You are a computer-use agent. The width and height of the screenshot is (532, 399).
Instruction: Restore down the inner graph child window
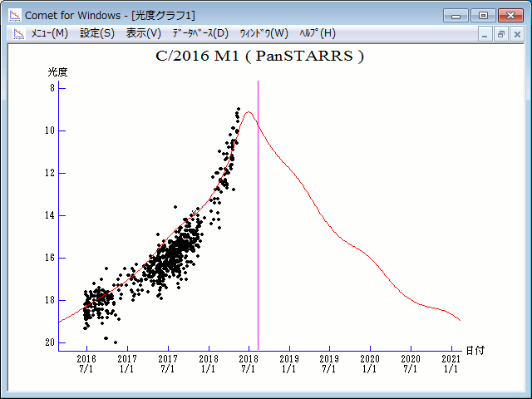pos(501,34)
